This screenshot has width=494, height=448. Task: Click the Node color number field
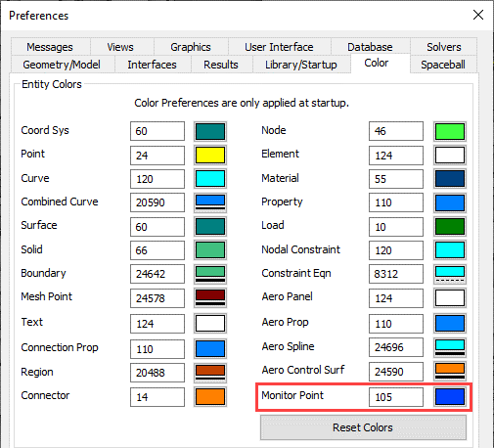[396, 131]
